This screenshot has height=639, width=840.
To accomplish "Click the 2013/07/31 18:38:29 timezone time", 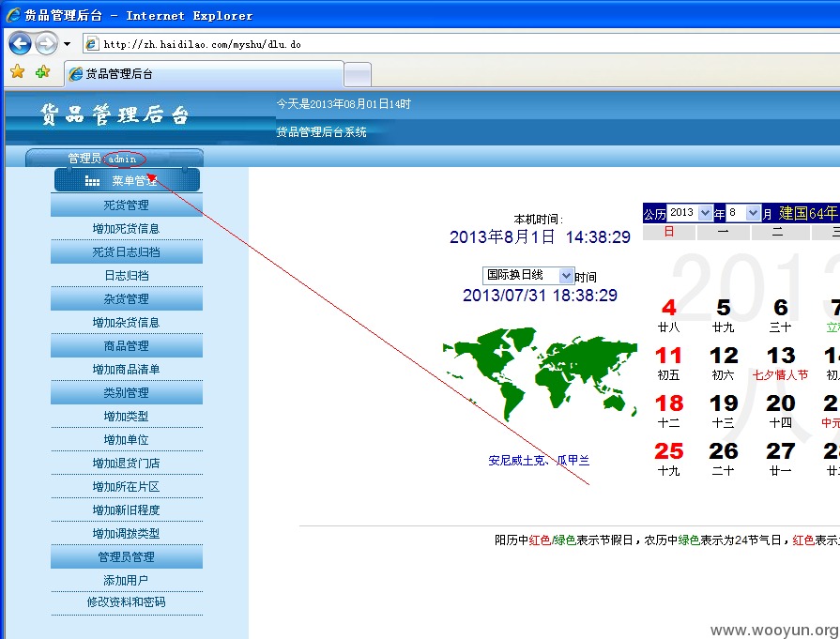I will [x=540, y=296].
